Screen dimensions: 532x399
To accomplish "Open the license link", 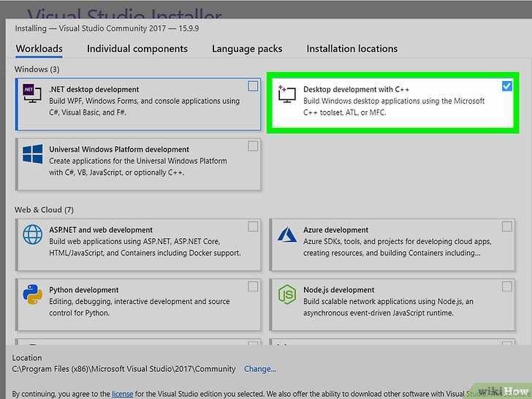I will pyautogui.click(x=122, y=394).
